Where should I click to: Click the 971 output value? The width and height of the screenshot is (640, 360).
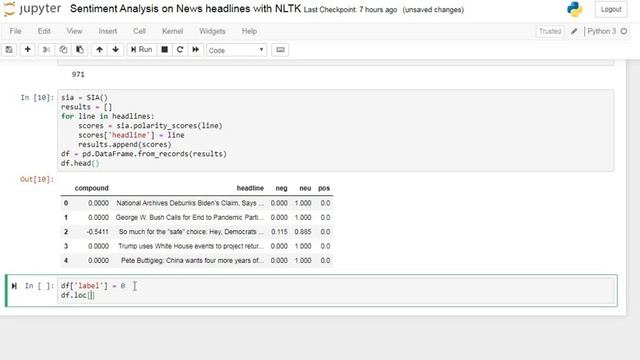78,75
